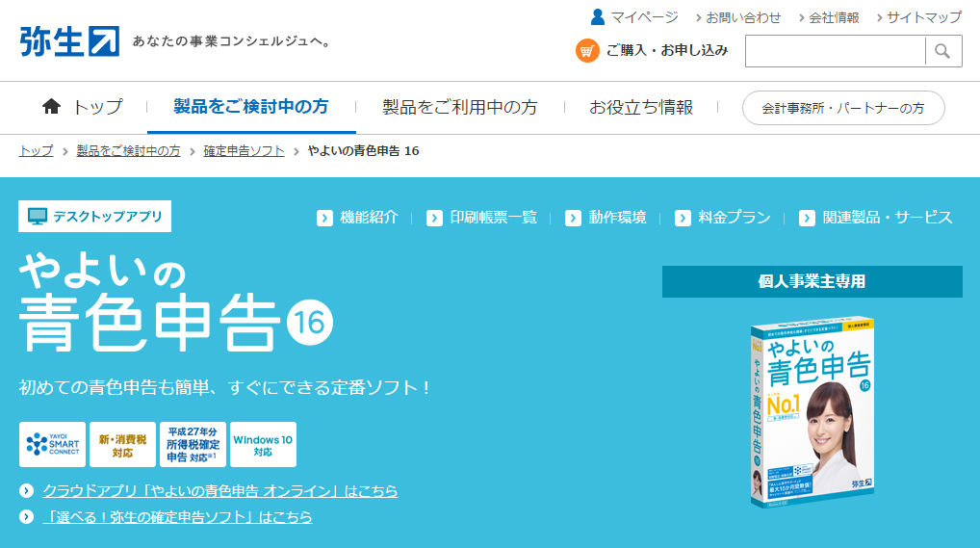
Task: Open the マイページ link
Action: (x=644, y=17)
